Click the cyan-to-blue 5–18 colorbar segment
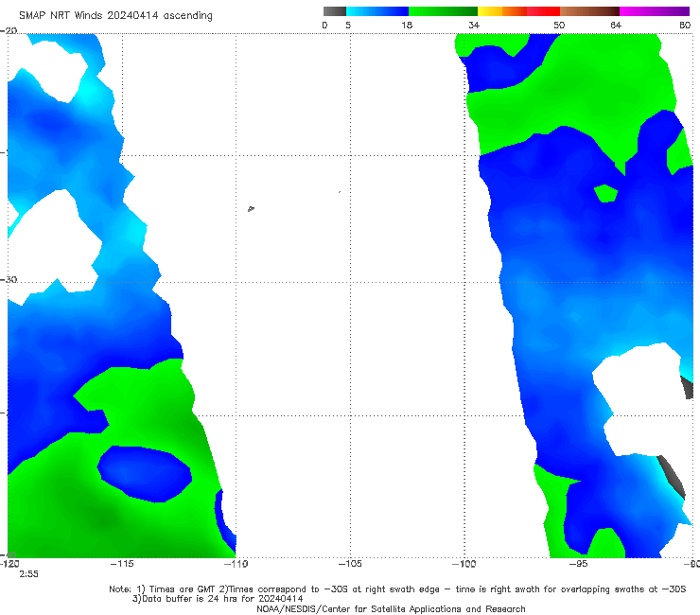This screenshot has width=700, height=615. click(377, 11)
